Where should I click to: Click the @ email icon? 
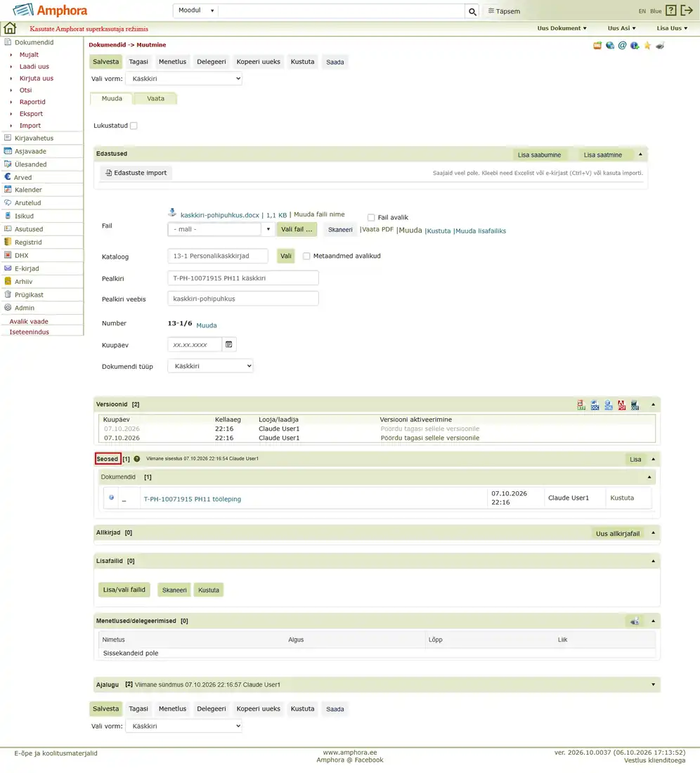click(622, 46)
